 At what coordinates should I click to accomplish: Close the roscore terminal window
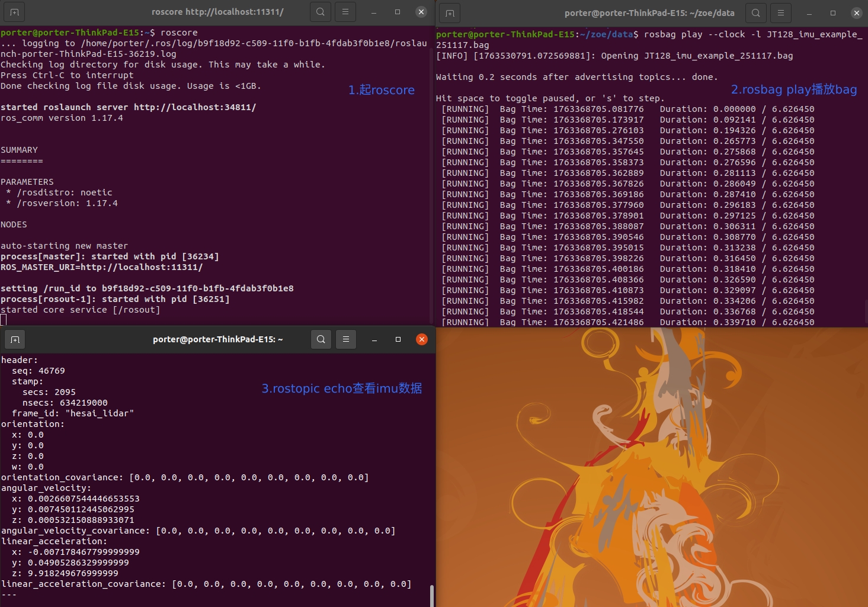click(421, 12)
